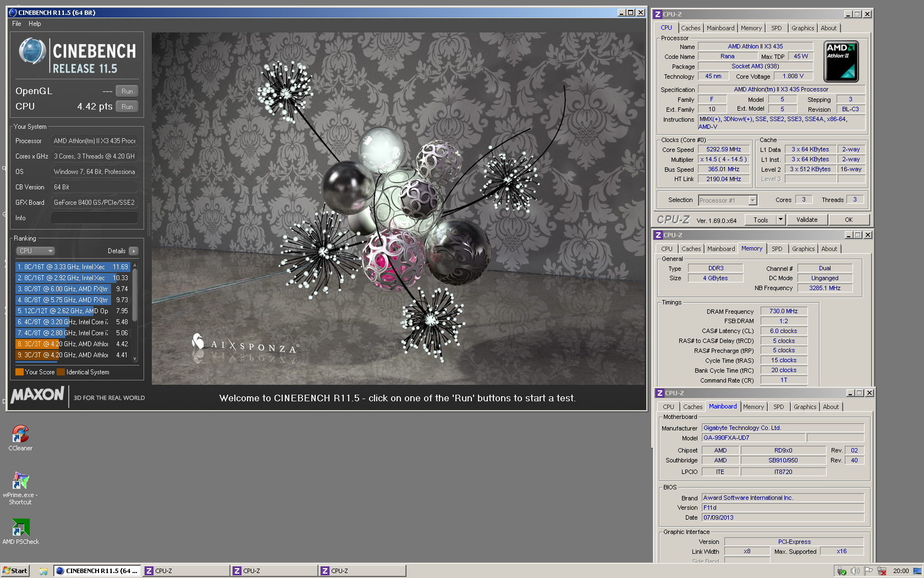Click the Cinebench globe logo in the panel

coord(32,51)
